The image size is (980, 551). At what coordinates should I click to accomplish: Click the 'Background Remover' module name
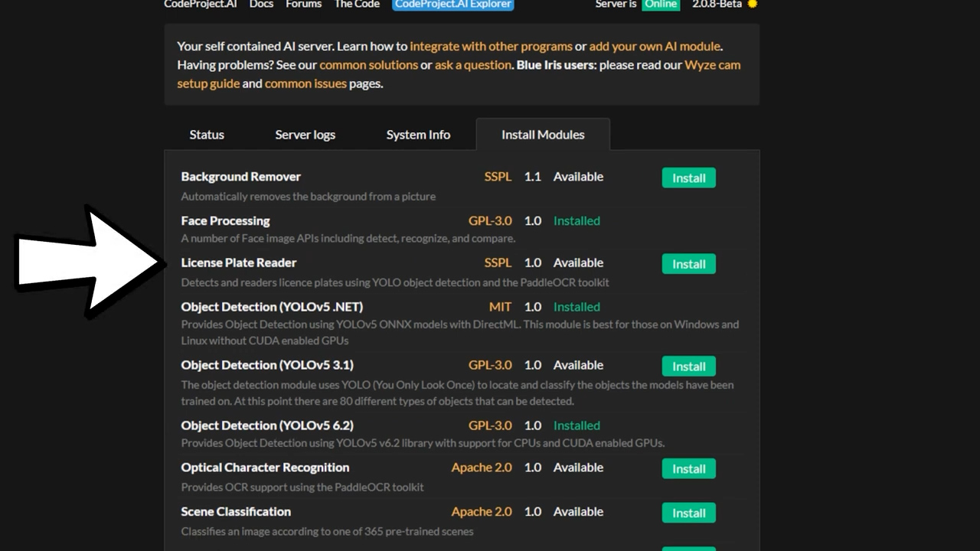[x=240, y=177]
